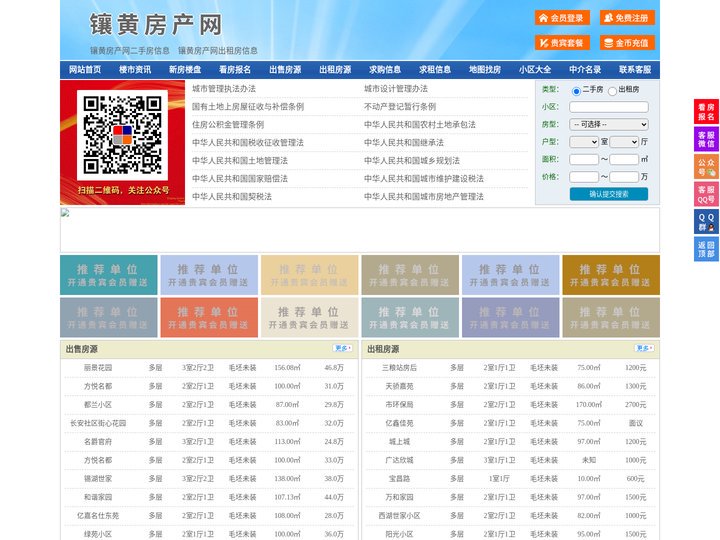The width and height of the screenshot is (720, 540).
Task: Open the 城市管理执法办法 link
Action: point(224,89)
